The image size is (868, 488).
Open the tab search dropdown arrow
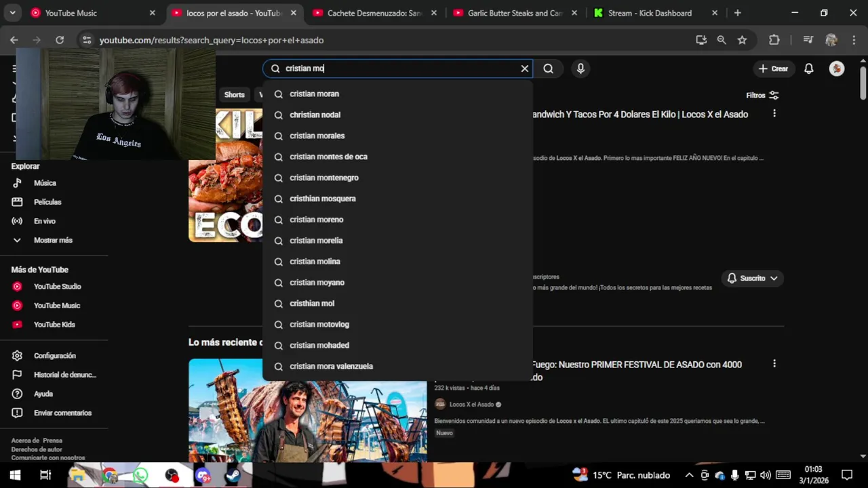pyautogui.click(x=12, y=13)
